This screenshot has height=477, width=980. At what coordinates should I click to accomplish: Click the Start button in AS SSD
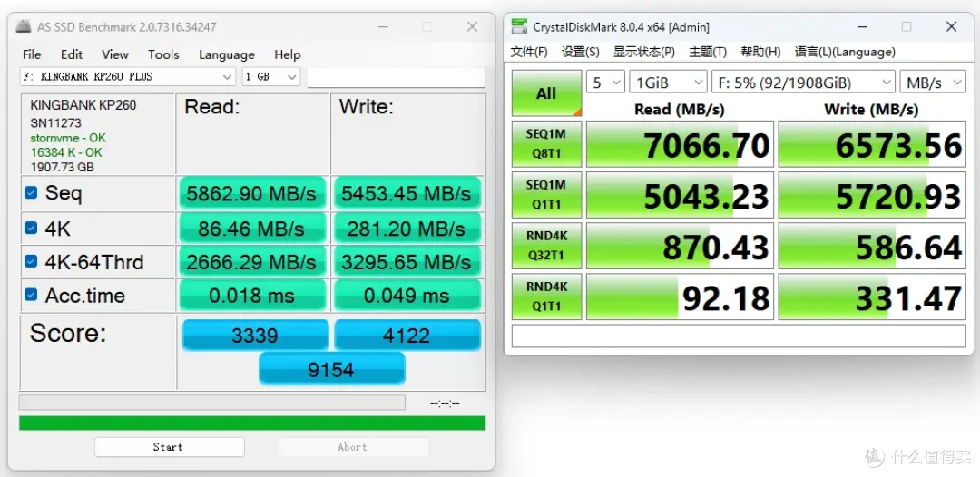point(169,447)
